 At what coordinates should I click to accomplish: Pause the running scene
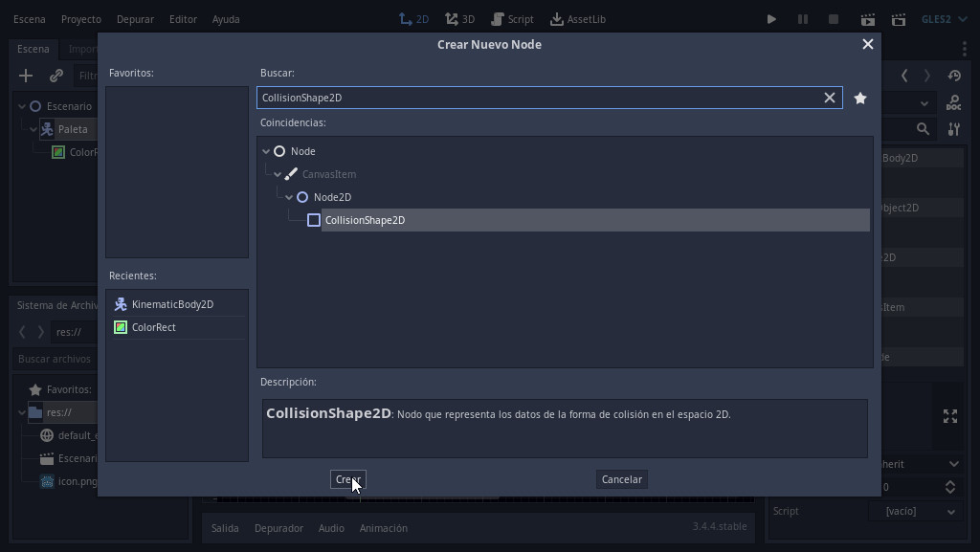tap(803, 19)
